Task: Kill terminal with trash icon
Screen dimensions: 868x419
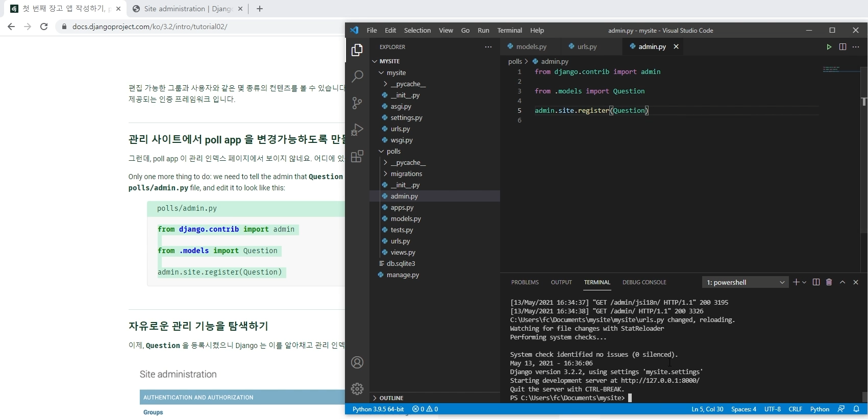Action: click(829, 282)
